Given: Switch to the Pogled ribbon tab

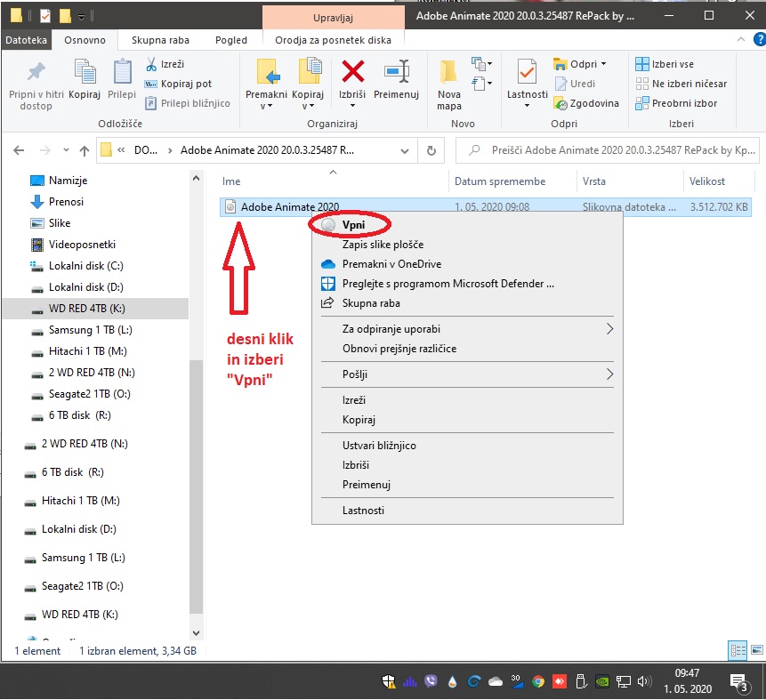Looking at the screenshot, I should coord(231,40).
